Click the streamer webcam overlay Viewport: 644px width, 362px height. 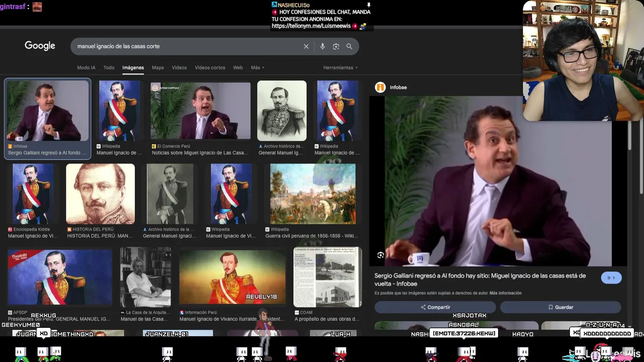583,60
